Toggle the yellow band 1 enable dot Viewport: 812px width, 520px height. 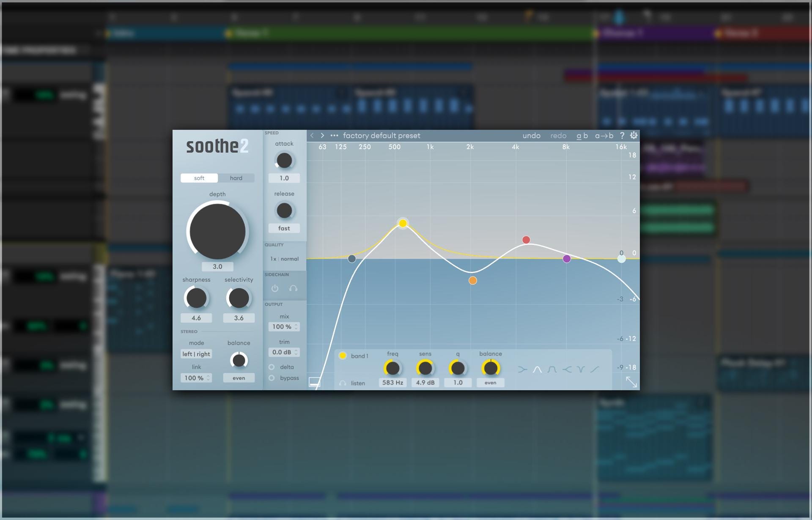(343, 356)
